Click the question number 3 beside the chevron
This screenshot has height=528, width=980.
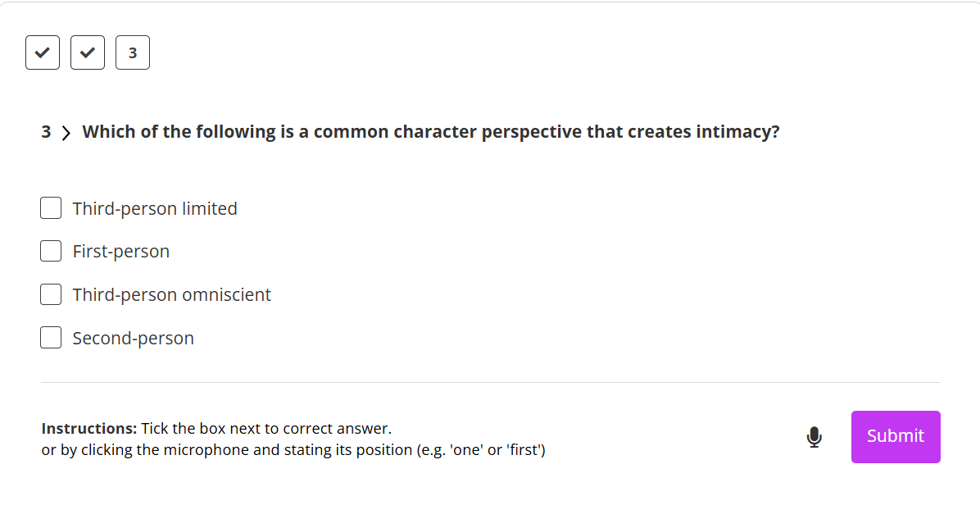46,132
